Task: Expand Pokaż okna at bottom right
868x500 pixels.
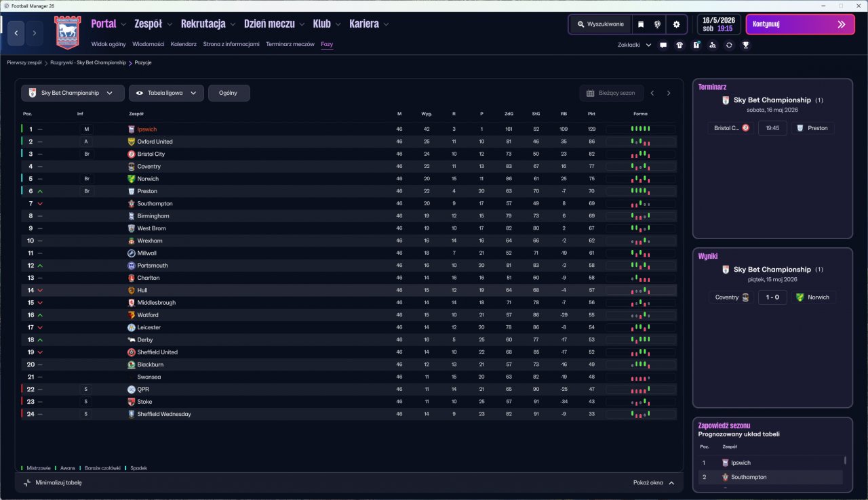Action: tap(654, 482)
